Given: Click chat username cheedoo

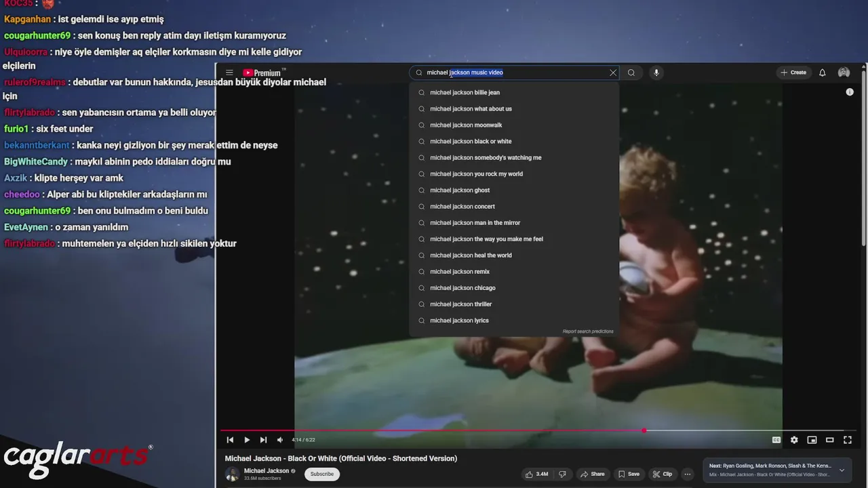Looking at the screenshot, I should click(22, 195).
